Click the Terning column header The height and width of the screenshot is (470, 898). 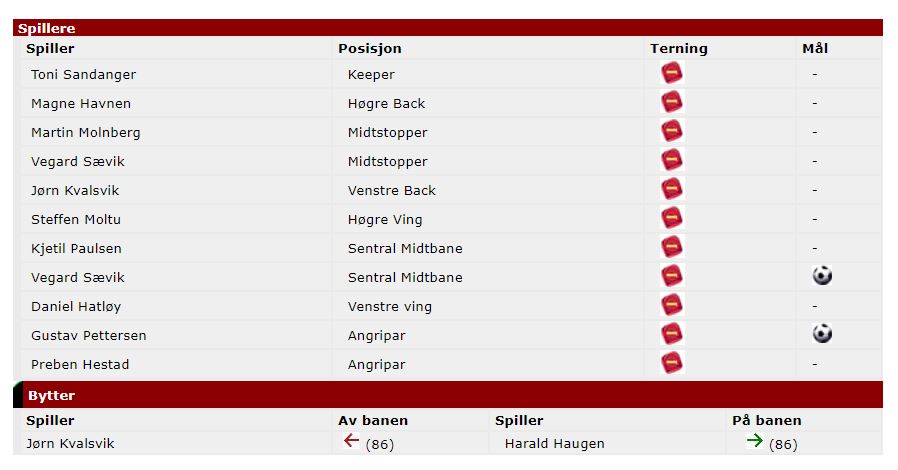click(x=679, y=49)
